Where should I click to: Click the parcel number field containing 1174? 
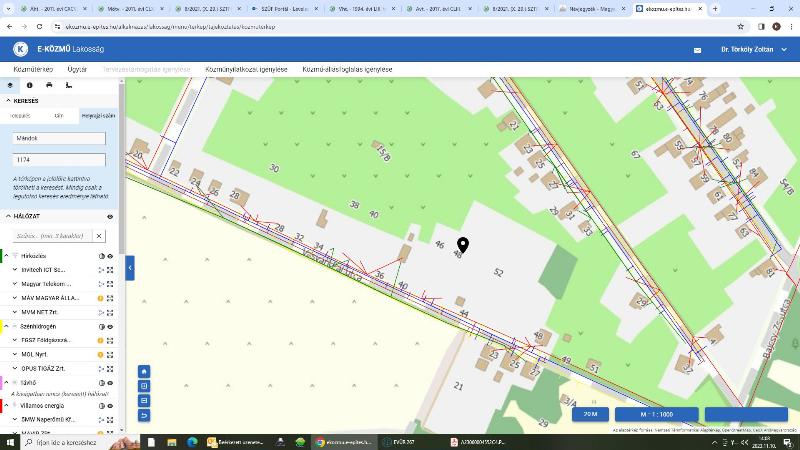pyautogui.click(x=58, y=160)
